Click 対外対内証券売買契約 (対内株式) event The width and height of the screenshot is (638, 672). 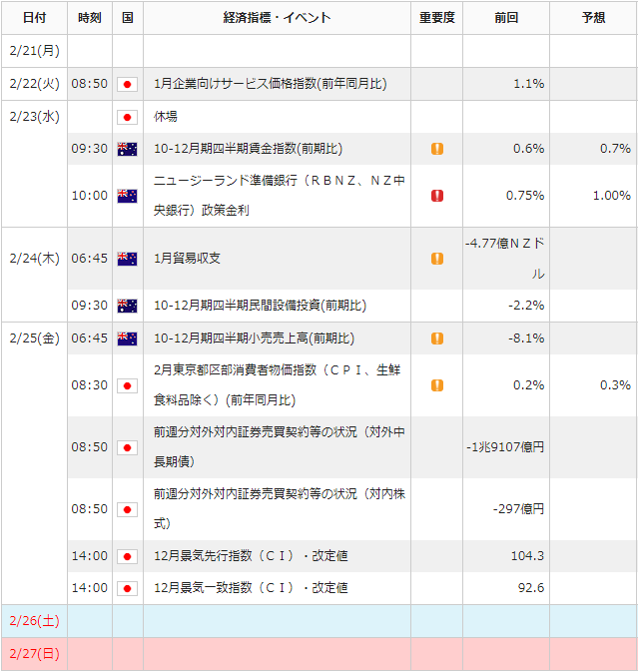[279, 509]
